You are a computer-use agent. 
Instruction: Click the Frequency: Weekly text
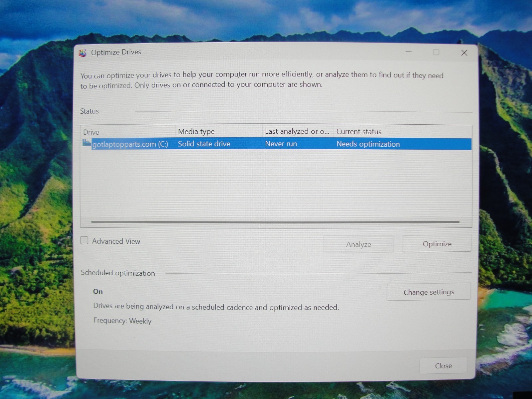click(122, 321)
